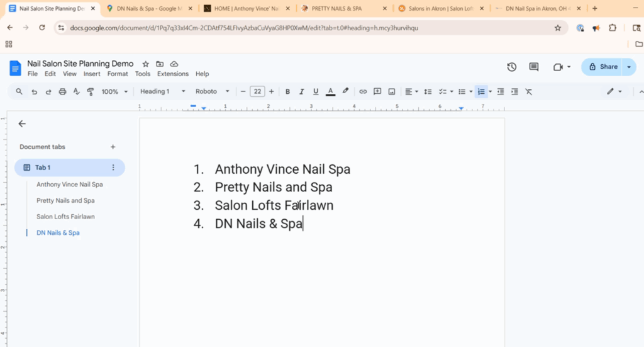The width and height of the screenshot is (644, 347).
Task: Star the Nail Salon Site Planning Demo document
Action: tap(145, 64)
